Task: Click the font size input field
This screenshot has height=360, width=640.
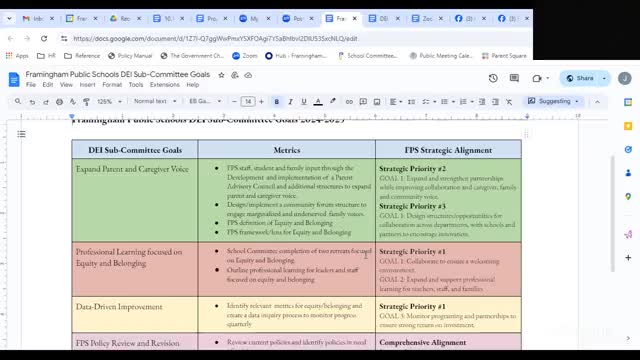Action: 248,102
